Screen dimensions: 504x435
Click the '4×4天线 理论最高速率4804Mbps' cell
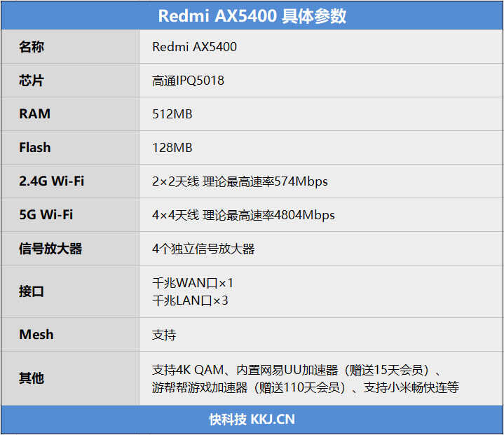(243, 215)
